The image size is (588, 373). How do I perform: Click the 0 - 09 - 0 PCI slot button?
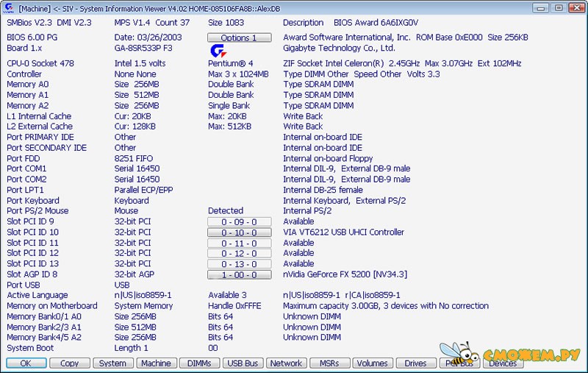click(240, 221)
